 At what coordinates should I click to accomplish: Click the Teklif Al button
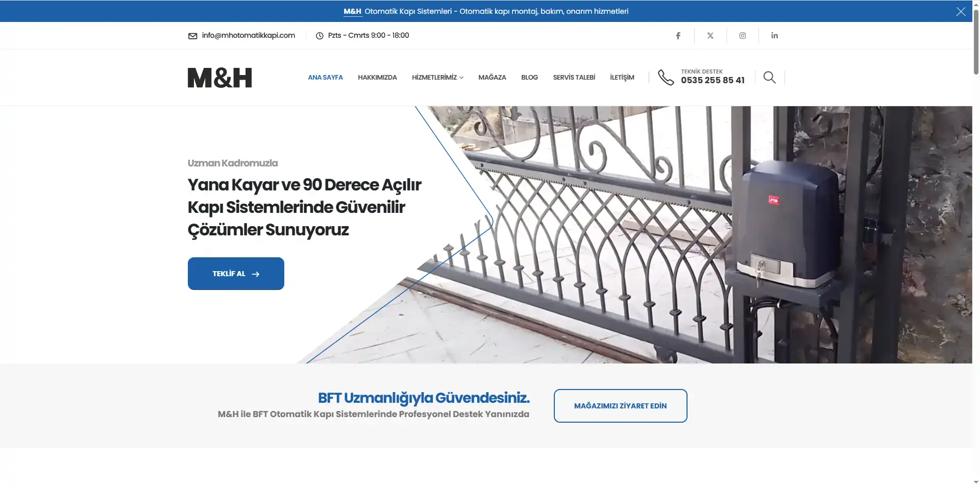(236, 274)
